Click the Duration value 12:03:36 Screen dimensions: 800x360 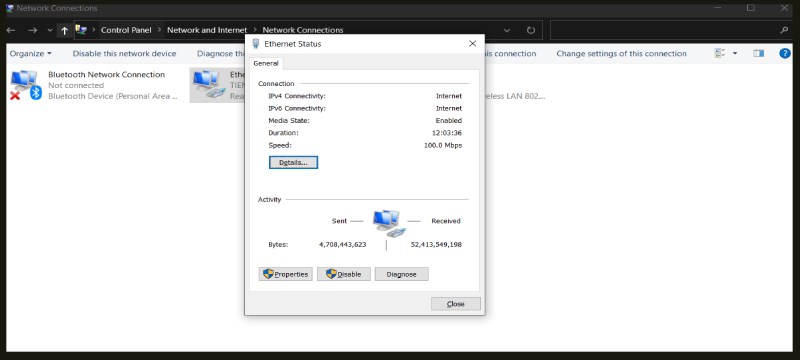tap(447, 133)
